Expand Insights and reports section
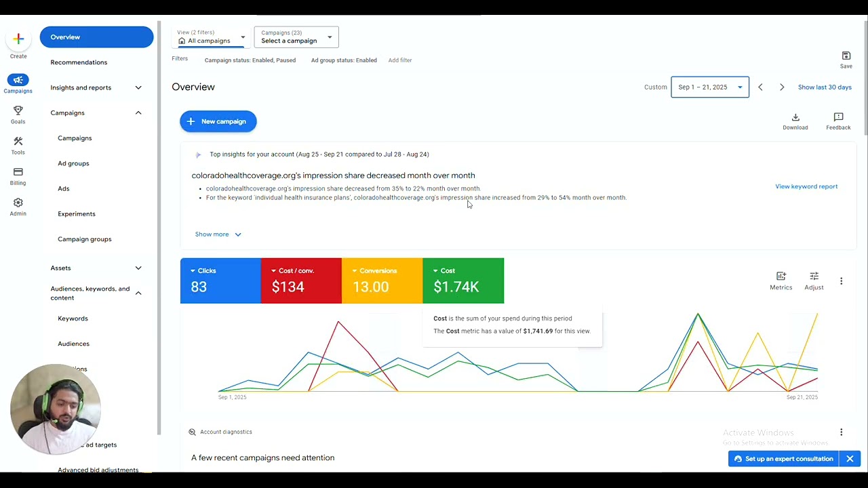 [138, 87]
